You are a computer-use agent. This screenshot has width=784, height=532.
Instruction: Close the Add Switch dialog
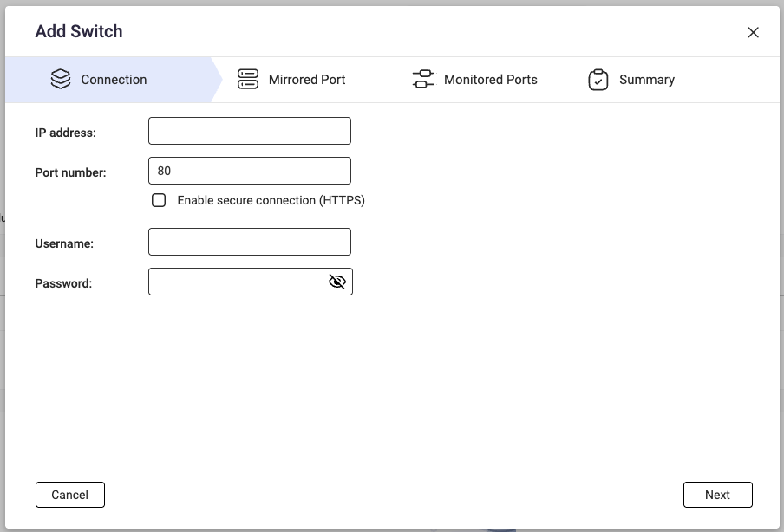753,32
